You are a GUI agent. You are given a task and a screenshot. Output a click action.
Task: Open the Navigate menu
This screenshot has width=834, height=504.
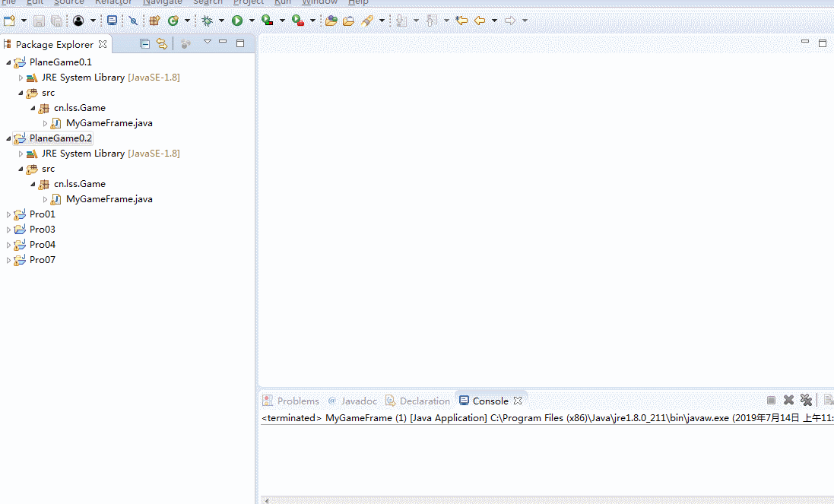162,2
